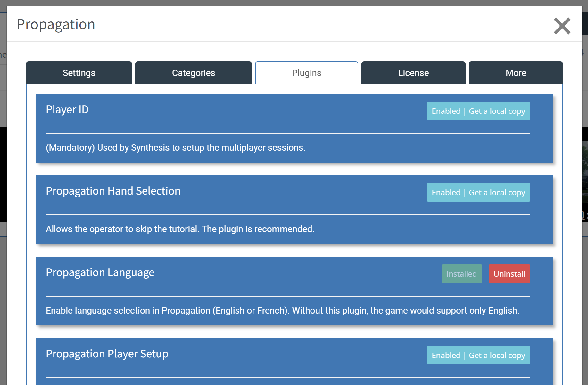This screenshot has height=385, width=588.
Task: Get a local copy of Propagation Hand Selection
Action: point(478,192)
